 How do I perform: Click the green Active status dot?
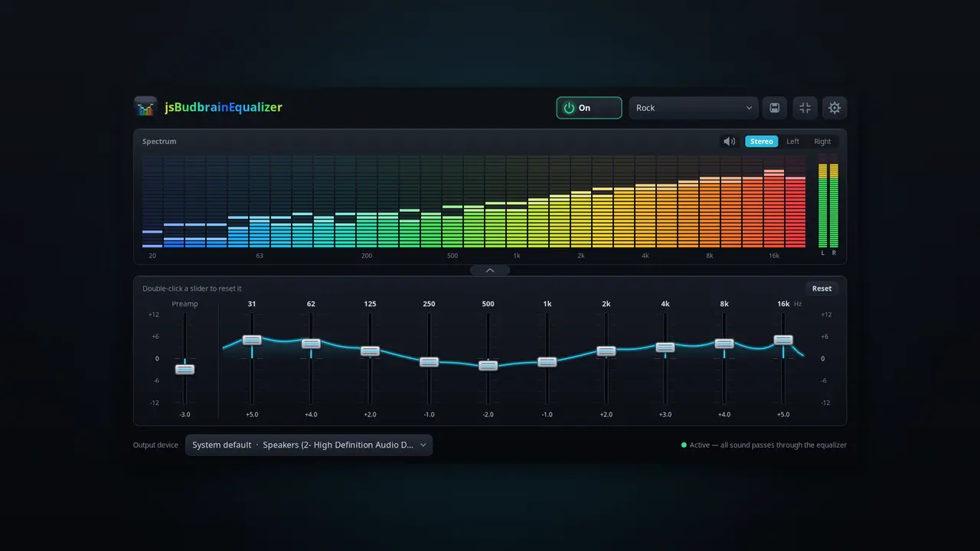point(684,445)
